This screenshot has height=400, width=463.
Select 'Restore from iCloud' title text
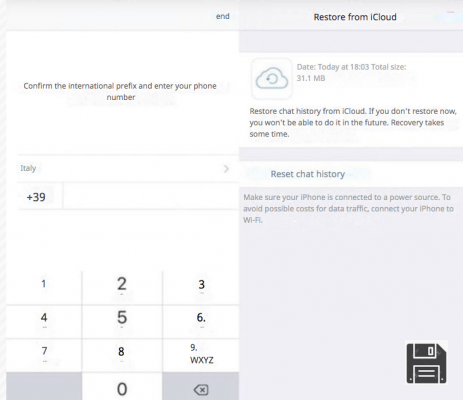[355, 17]
